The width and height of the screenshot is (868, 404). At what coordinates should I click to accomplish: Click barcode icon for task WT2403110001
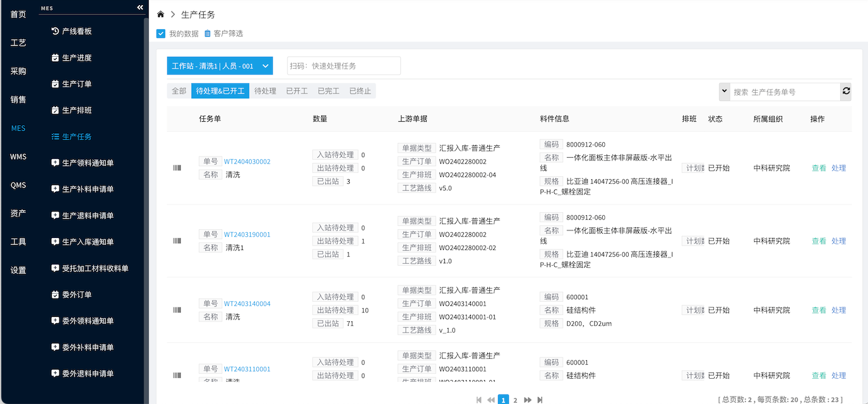tap(177, 376)
